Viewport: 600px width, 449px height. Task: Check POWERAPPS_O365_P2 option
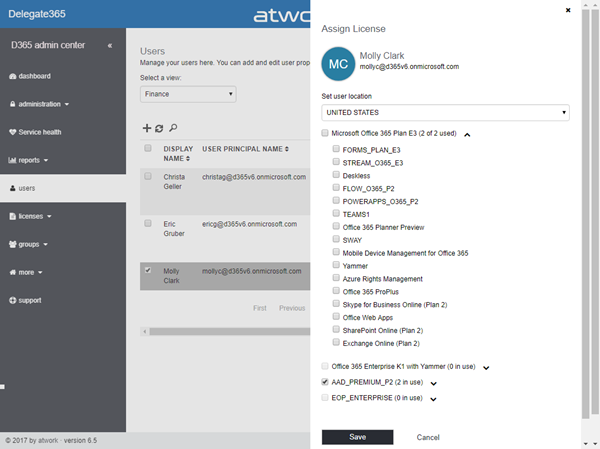coord(336,200)
